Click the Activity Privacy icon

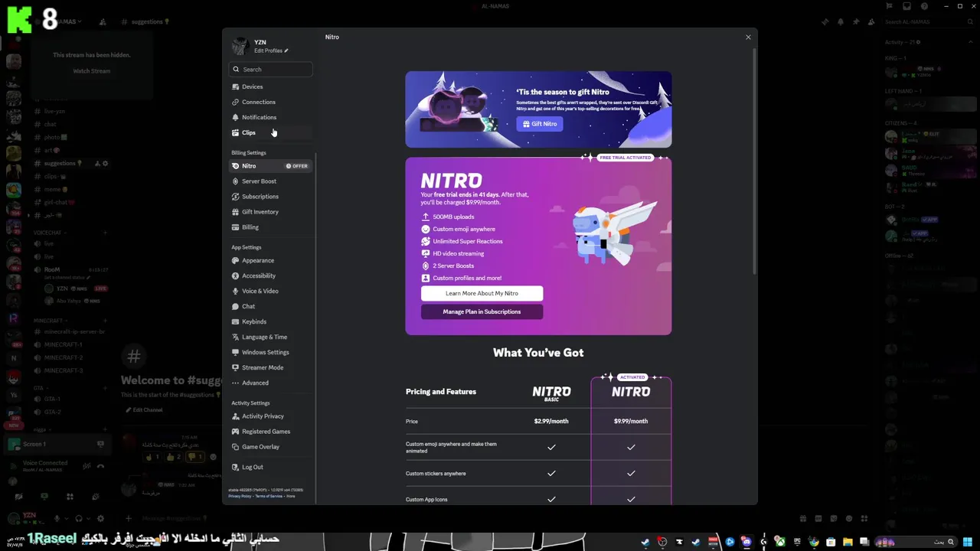pyautogui.click(x=235, y=416)
